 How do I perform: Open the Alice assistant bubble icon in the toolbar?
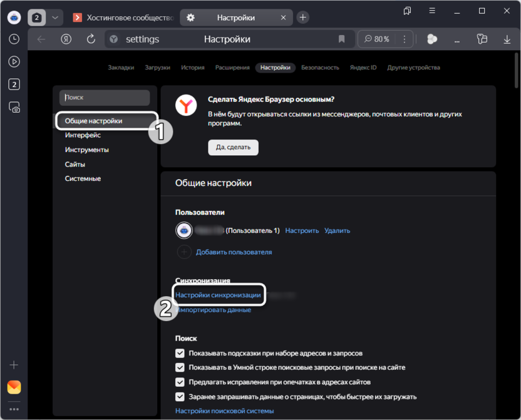431,39
